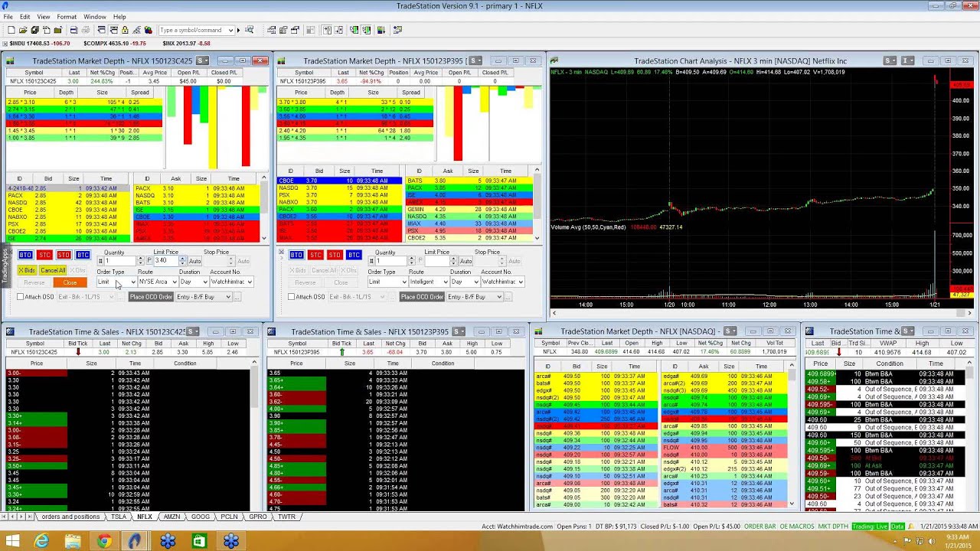980x551 pixels.
Task: Open Order Type dropdown in NFLX 150123C425 order bar
Action: (x=133, y=282)
